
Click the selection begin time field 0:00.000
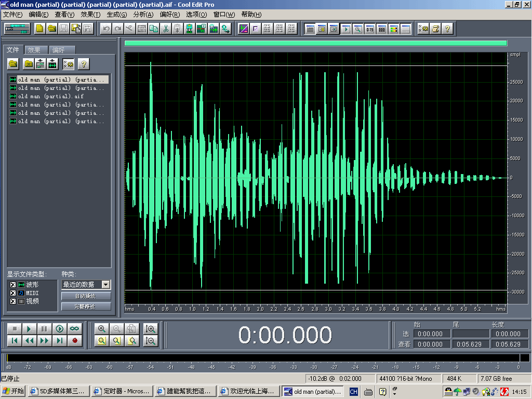click(431, 334)
